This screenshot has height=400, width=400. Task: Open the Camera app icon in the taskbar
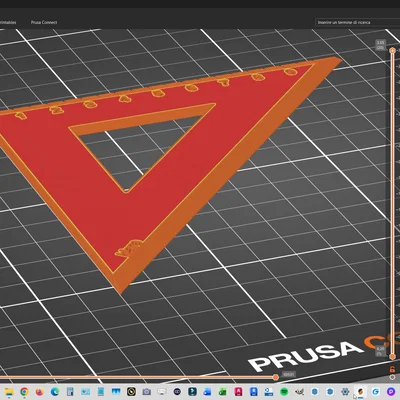pyautogui.click(x=147, y=391)
